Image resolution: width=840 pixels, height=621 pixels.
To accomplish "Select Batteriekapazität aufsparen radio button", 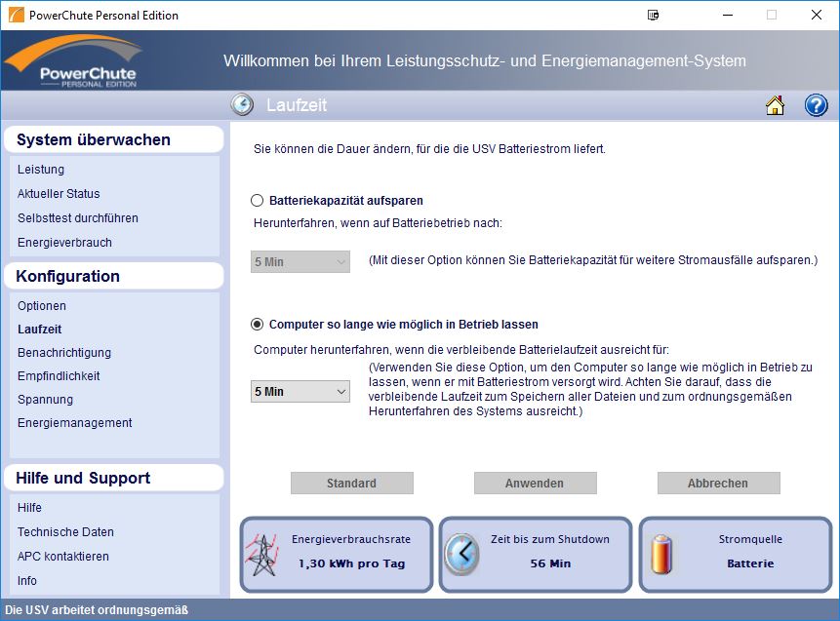I will [x=258, y=200].
